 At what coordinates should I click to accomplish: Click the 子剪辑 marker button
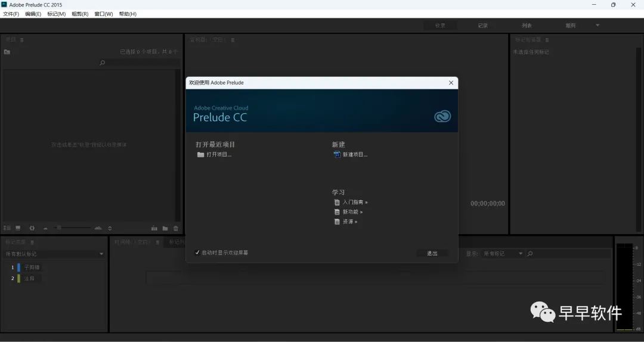click(32, 268)
